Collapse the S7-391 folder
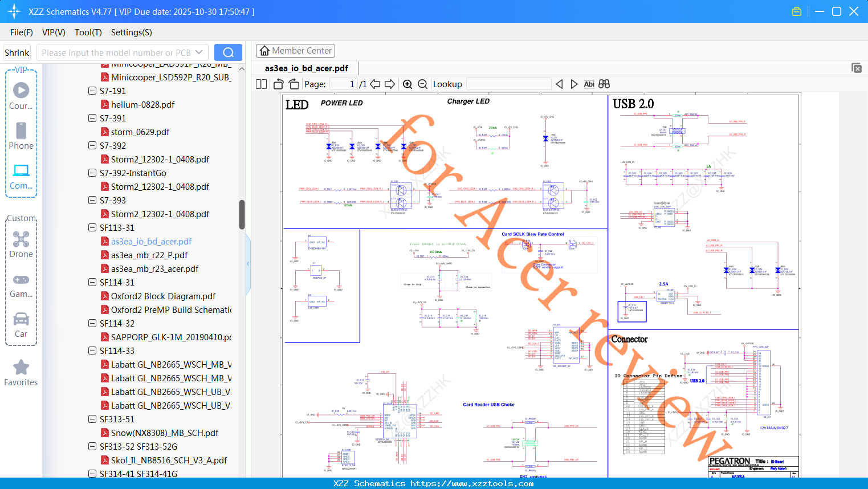 click(x=92, y=118)
